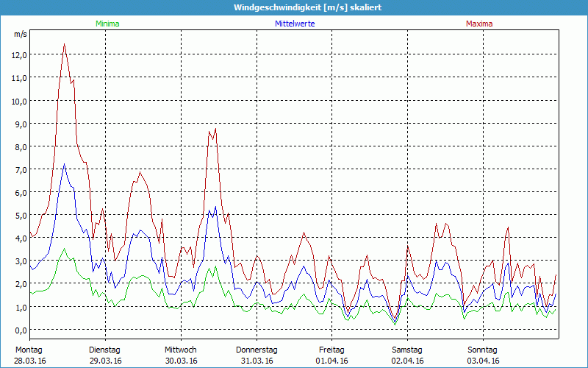Click the 2,0 y-axis value
This screenshot has width=588, height=368.
[x=21, y=284]
